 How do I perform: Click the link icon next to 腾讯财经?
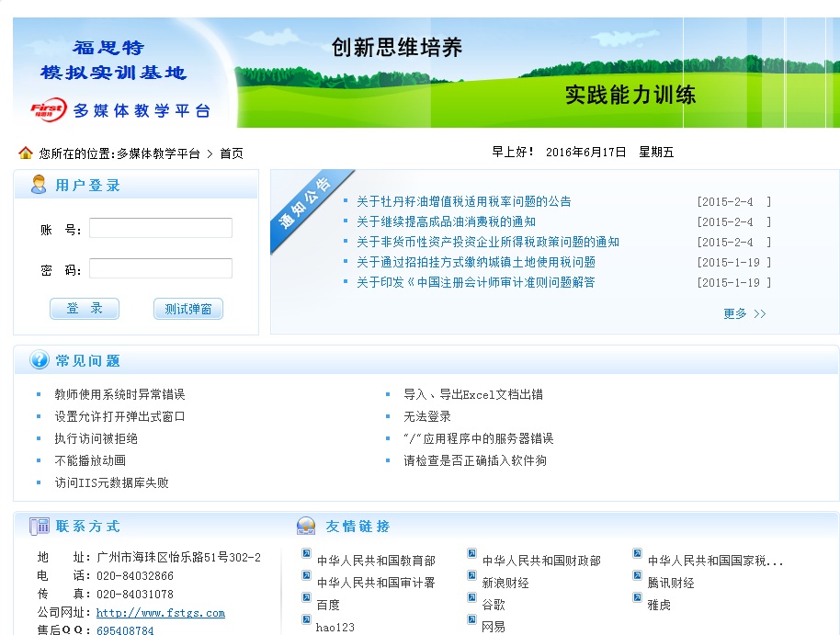coord(638,575)
